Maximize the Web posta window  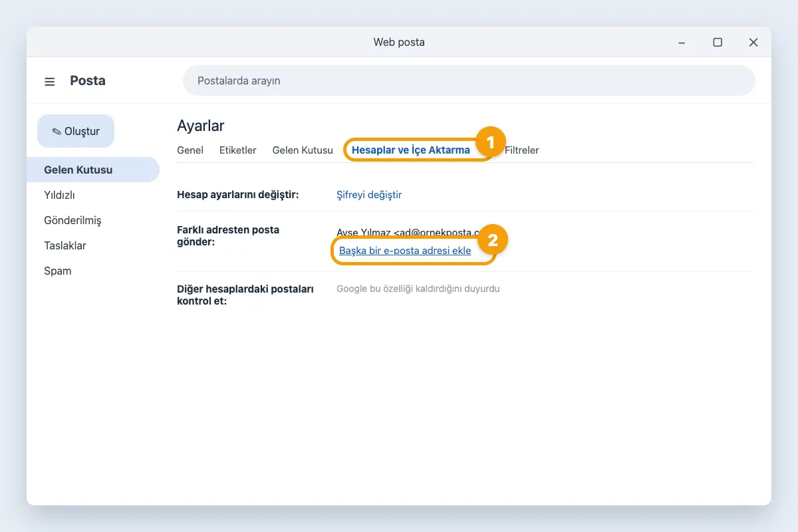pos(718,42)
